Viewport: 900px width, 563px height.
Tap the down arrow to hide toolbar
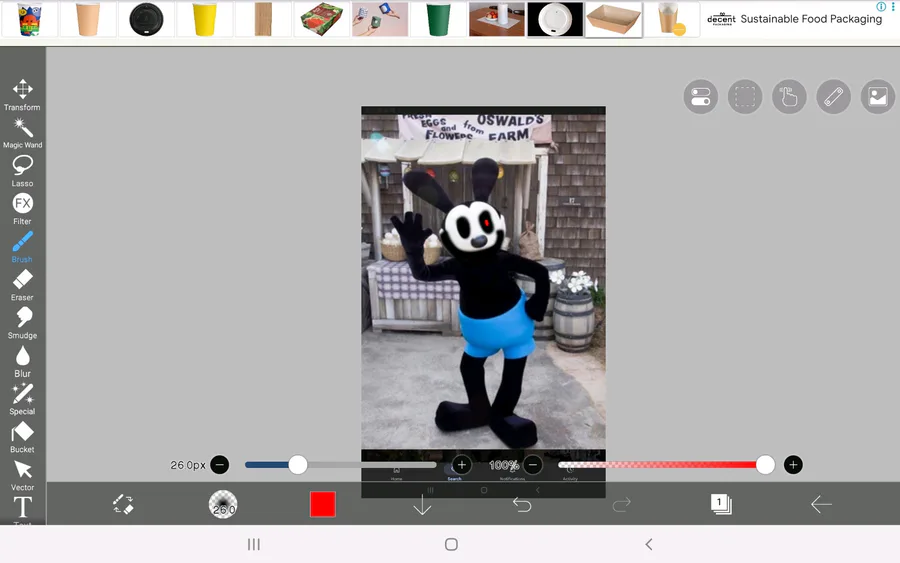(x=422, y=504)
